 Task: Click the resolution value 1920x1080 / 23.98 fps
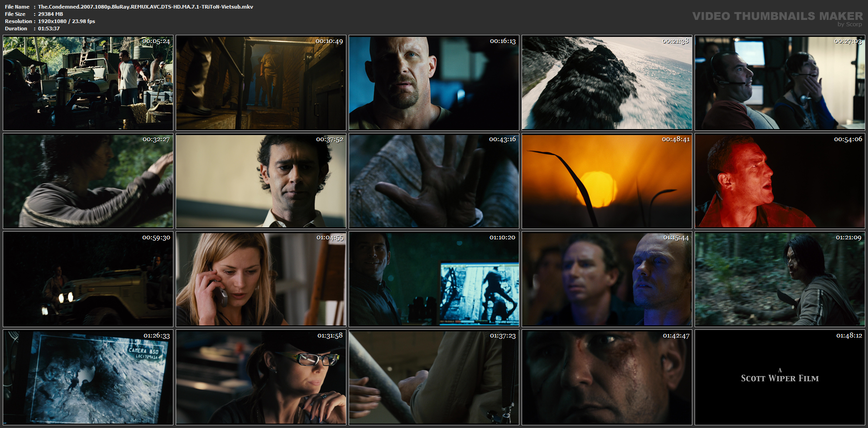(x=67, y=21)
